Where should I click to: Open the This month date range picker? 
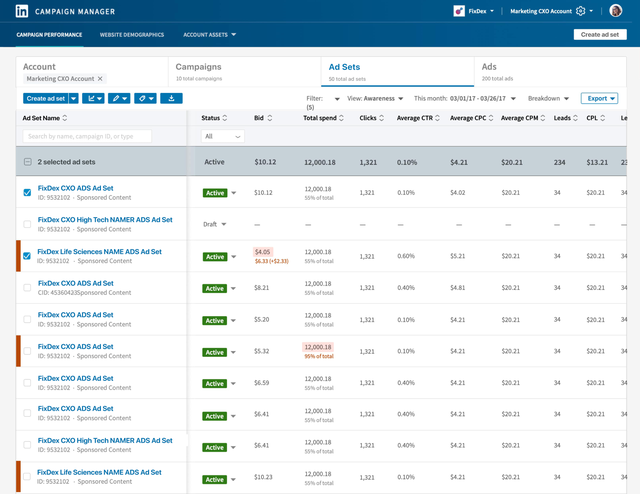tap(465, 98)
